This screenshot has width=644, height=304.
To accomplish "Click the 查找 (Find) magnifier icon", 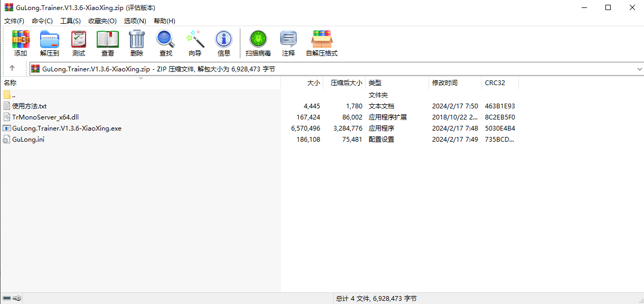I will tap(165, 39).
